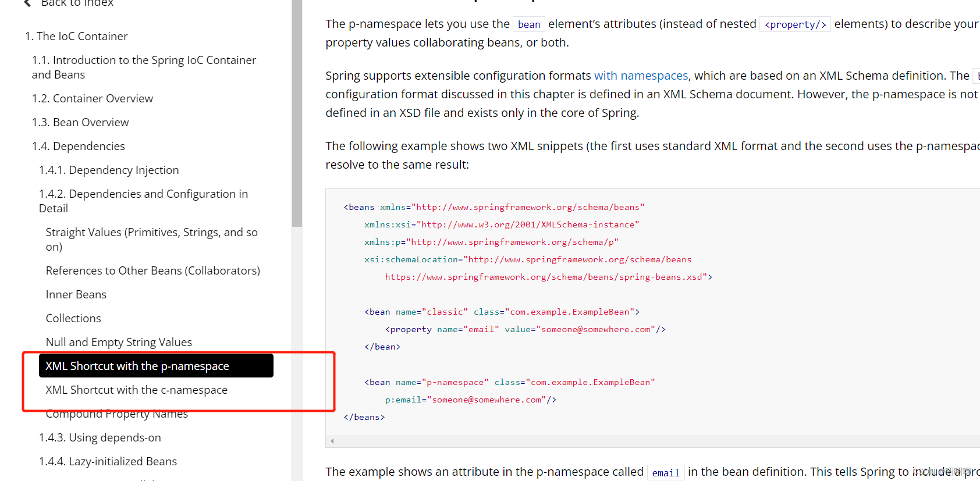Go to Compound Property Names
The image size is (980, 481).
pyautogui.click(x=117, y=414)
